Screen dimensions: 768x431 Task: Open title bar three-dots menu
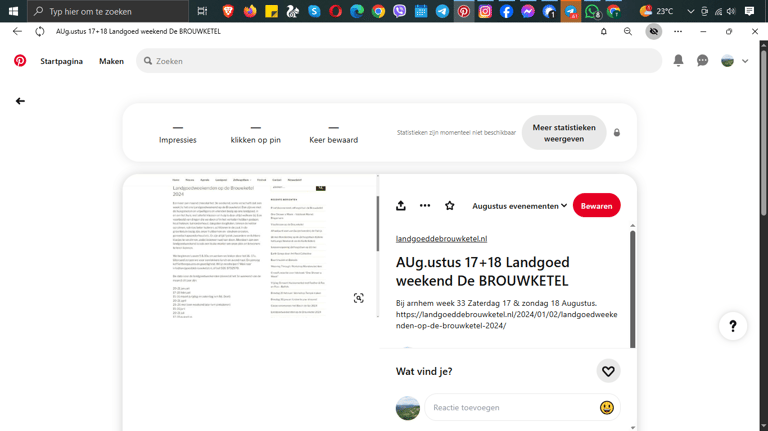[x=678, y=31]
